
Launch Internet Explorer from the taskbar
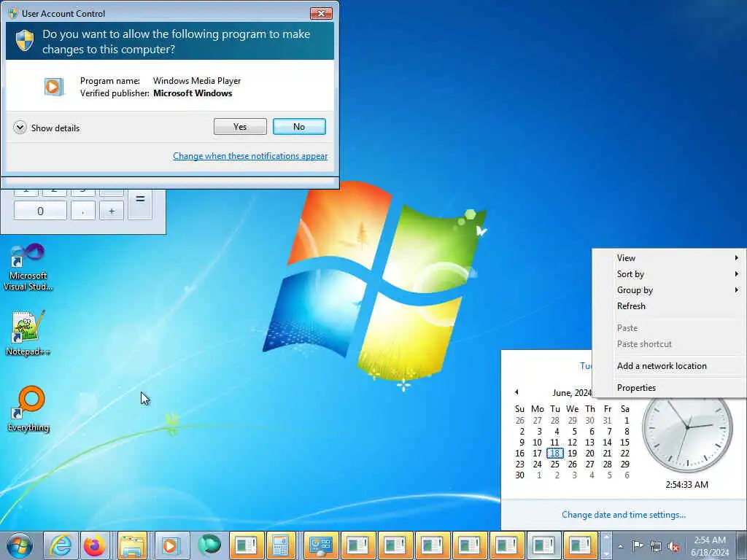(x=61, y=545)
